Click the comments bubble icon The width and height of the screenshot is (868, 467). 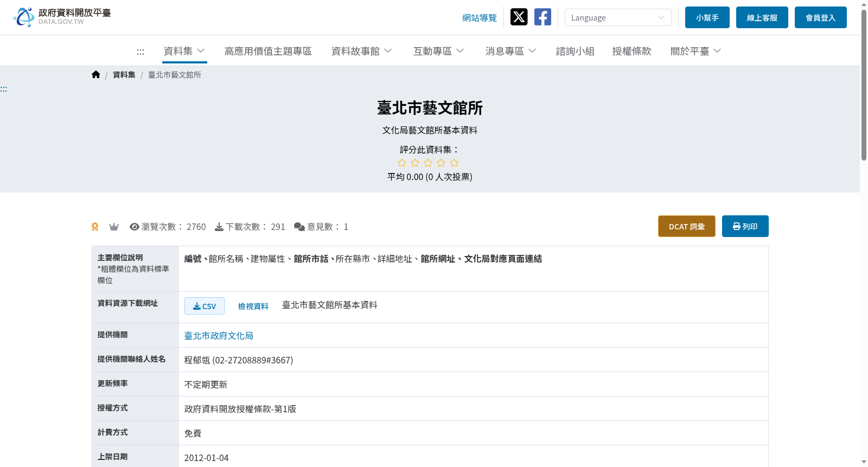[299, 227]
